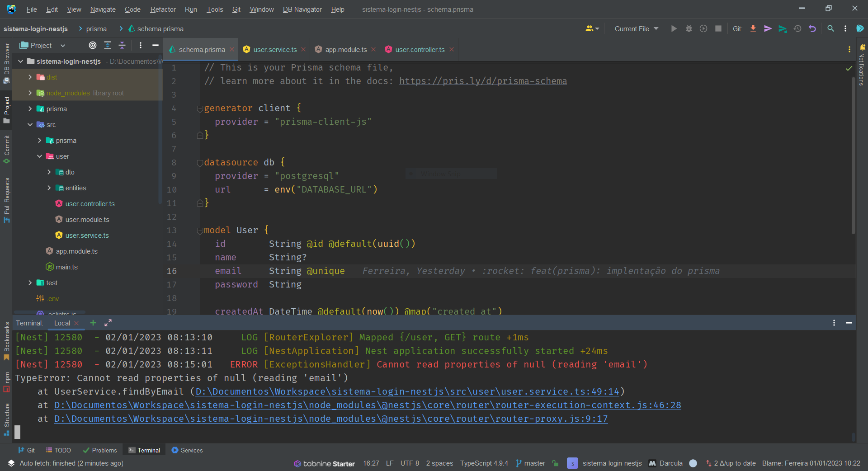Close the Local terminal tab
This screenshot has width=868, height=471.
[76, 323]
